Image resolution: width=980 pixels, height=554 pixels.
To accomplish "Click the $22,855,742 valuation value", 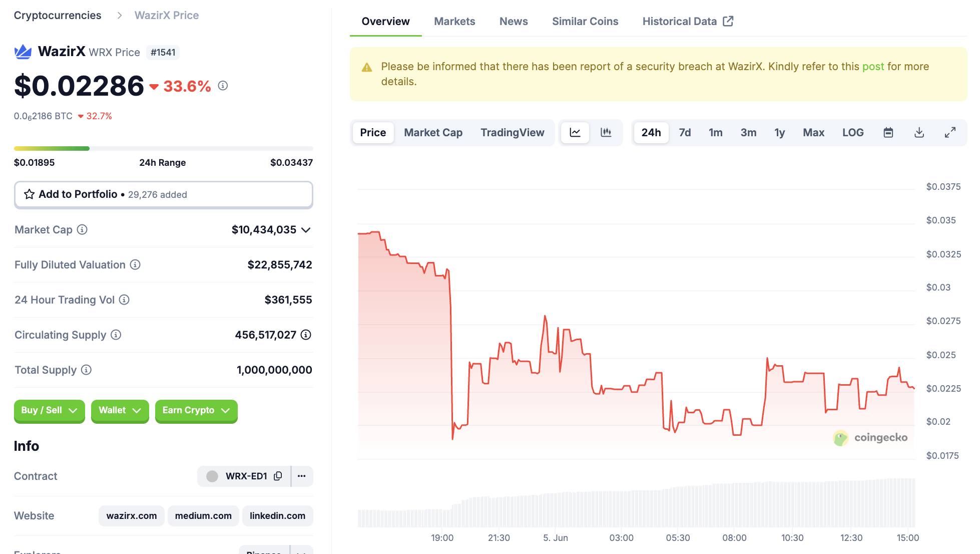I will click(x=280, y=264).
